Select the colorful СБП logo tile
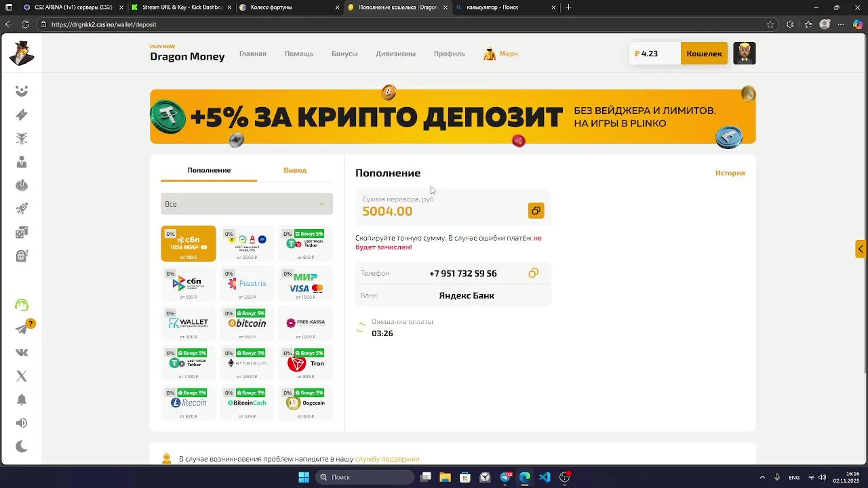This screenshot has width=868, height=488. pos(189,283)
